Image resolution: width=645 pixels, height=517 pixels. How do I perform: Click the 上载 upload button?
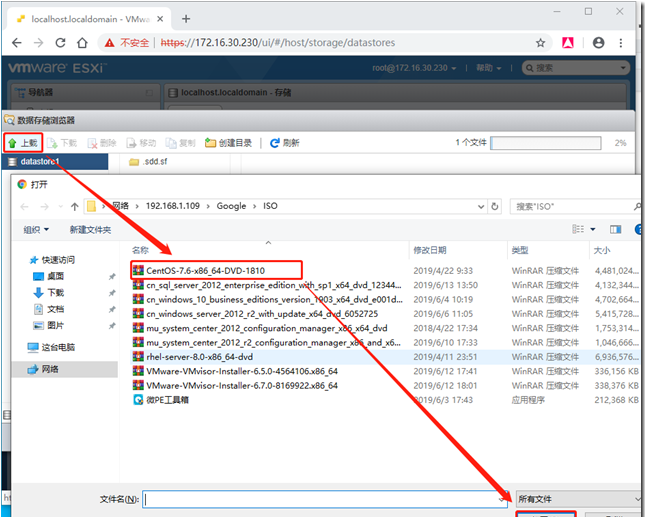pos(23,143)
